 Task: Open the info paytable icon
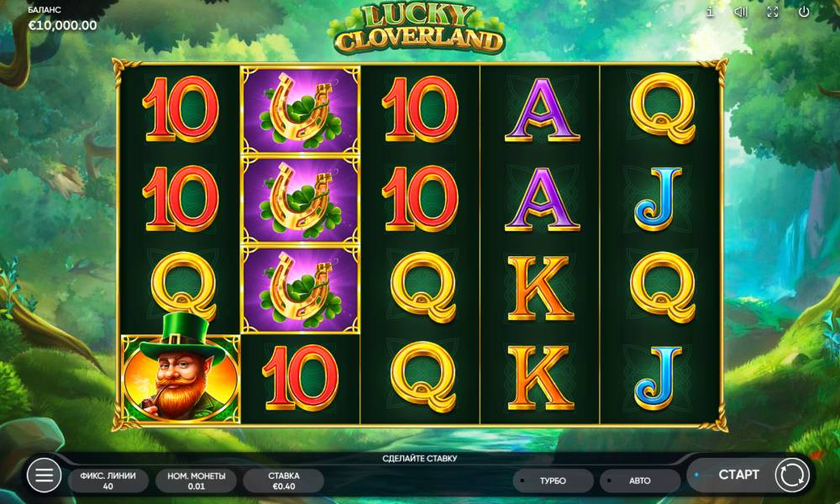[x=710, y=12]
